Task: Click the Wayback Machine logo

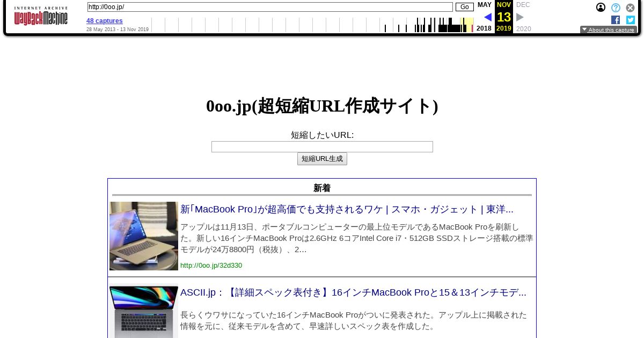Action: pyautogui.click(x=41, y=16)
